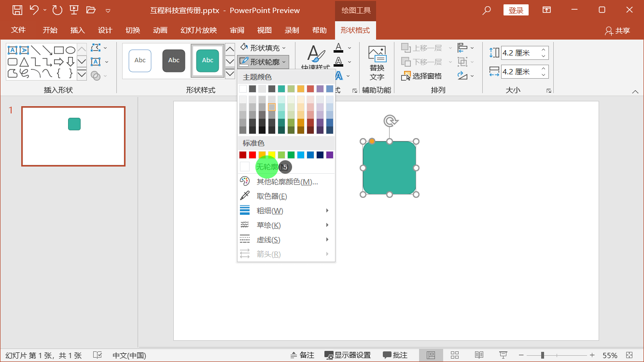Click the Edit Shape icon
The image size is (644, 362).
96,48
